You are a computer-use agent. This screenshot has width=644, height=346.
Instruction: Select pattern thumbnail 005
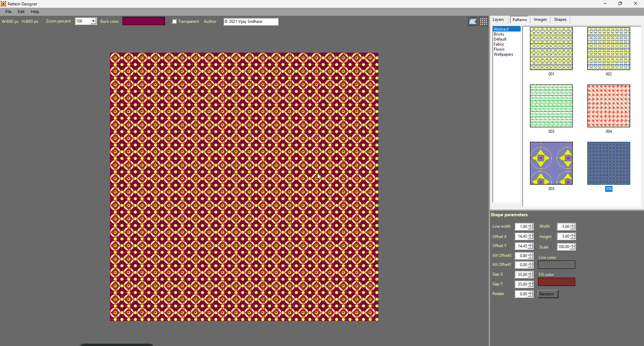tap(551, 163)
